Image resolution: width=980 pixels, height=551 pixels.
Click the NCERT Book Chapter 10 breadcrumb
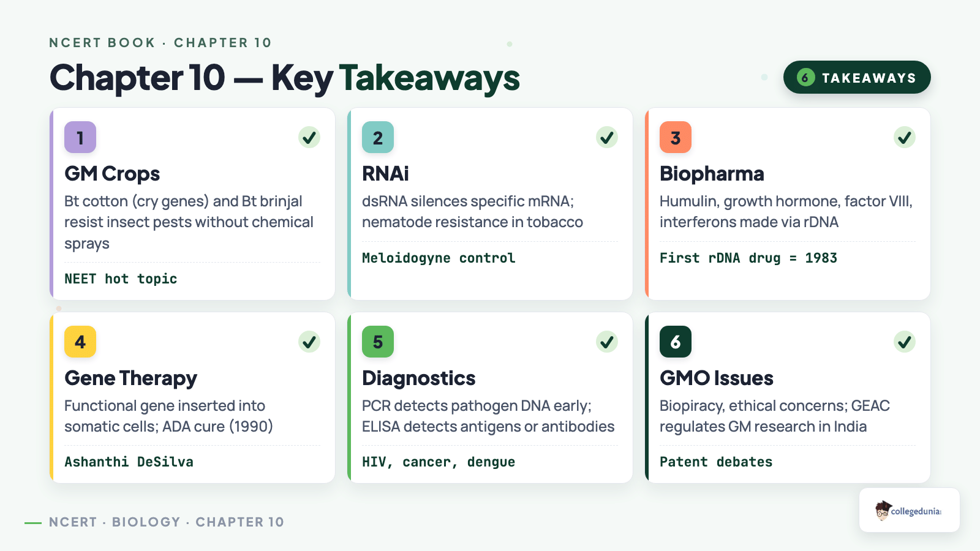pyautogui.click(x=160, y=43)
